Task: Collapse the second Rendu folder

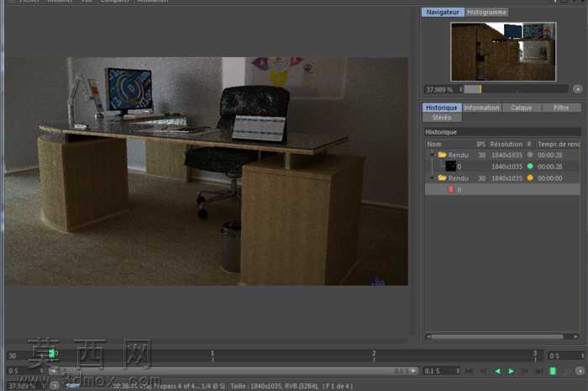Action: coord(432,178)
